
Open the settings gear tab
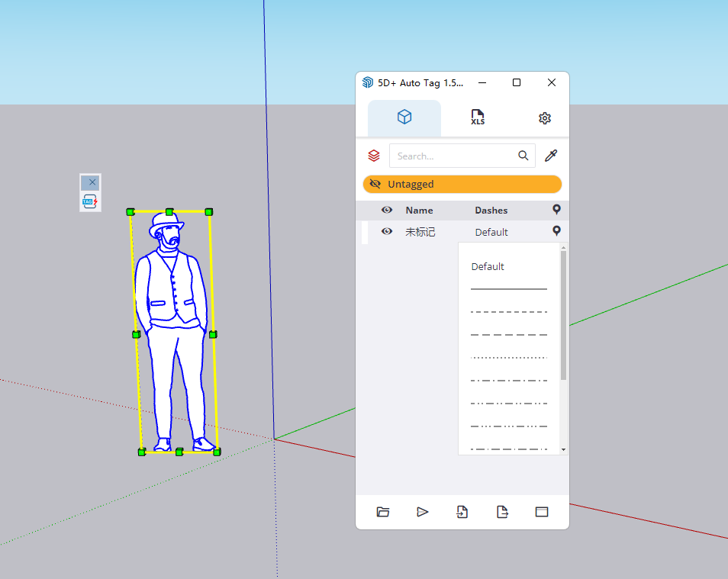pyautogui.click(x=544, y=118)
